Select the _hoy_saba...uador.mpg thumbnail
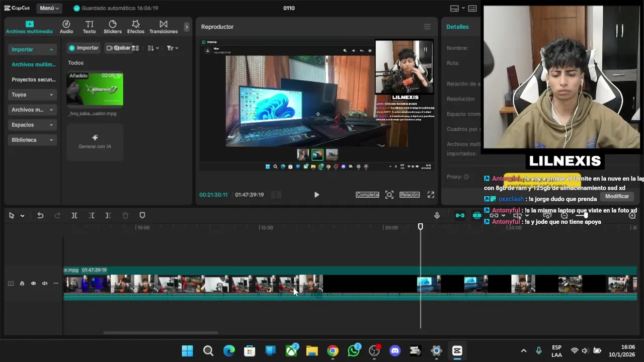Image resolution: width=644 pixels, height=362 pixels. (x=95, y=89)
